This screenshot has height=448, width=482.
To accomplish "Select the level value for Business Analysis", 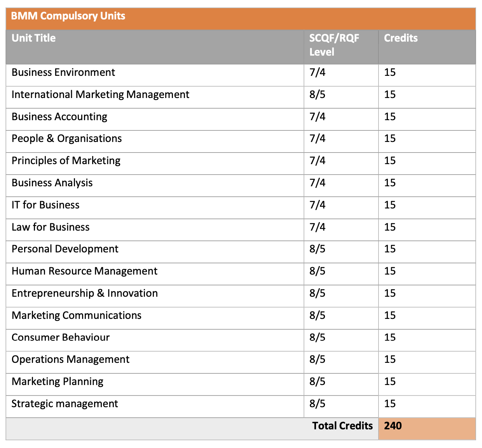I will point(318,183).
